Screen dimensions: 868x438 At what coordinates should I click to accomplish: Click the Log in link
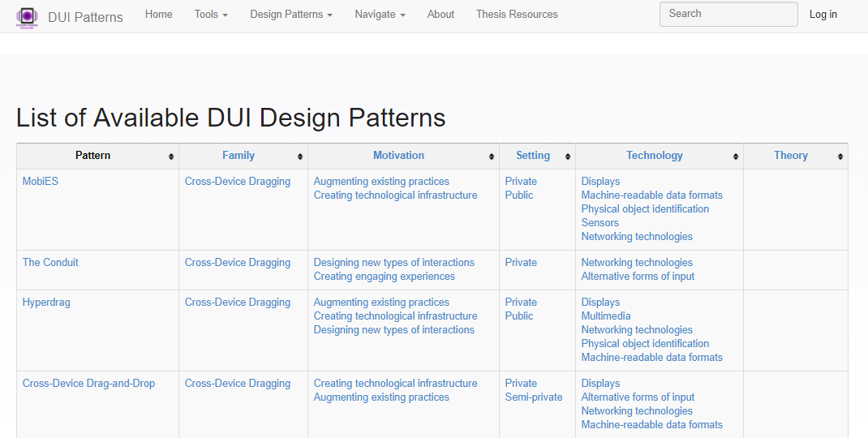click(823, 15)
